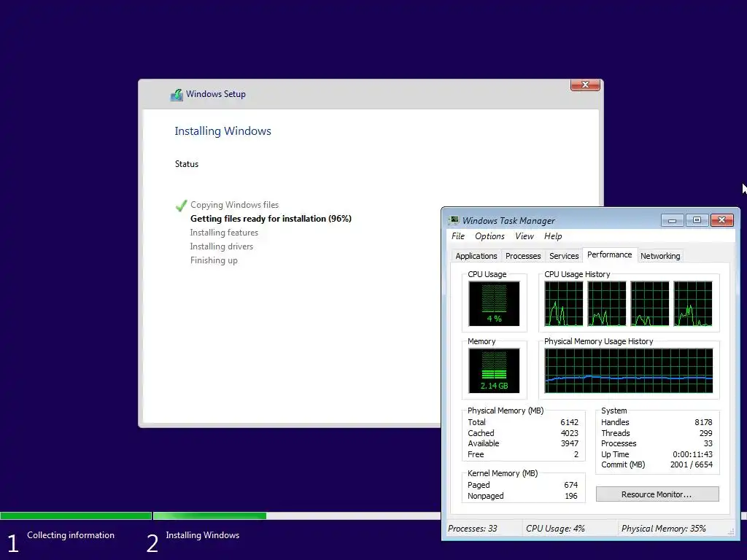Screen dimensions: 747x560
Task: Click 'CPU Usage: 4%' in the status bar
Action: click(x=555, y=529)
